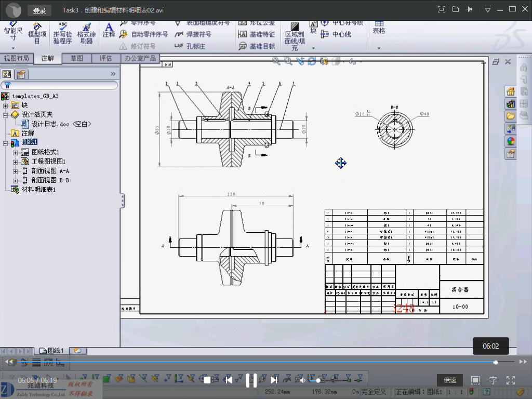Click the feature tree filter field
This screenshot has height=399, width=532.
(60, 85)
